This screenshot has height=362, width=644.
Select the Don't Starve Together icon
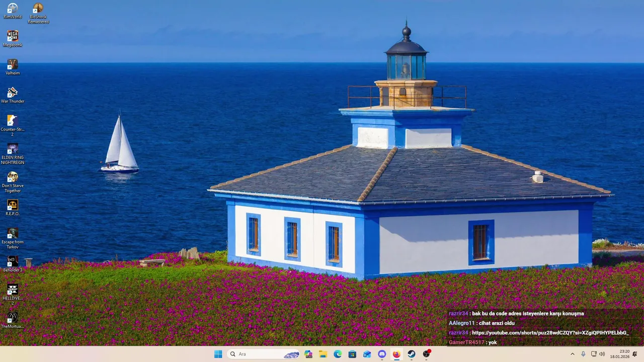[x=13, y=182]
